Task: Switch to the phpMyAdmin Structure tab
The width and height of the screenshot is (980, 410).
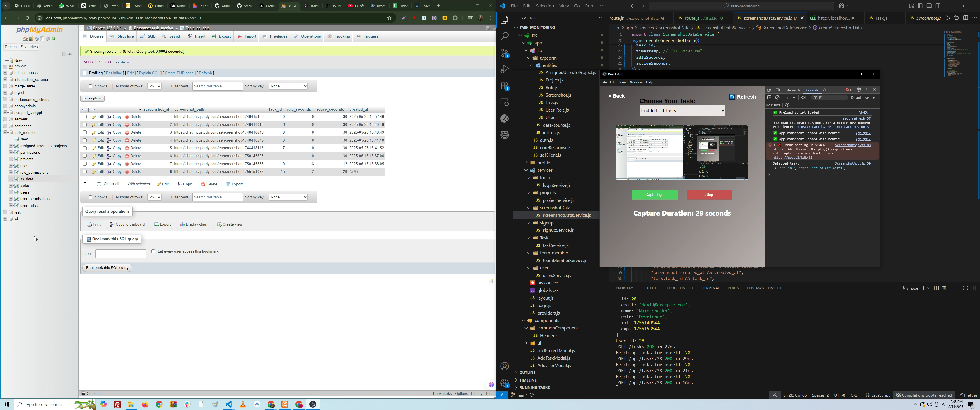Action: click(x=122, y=36)
